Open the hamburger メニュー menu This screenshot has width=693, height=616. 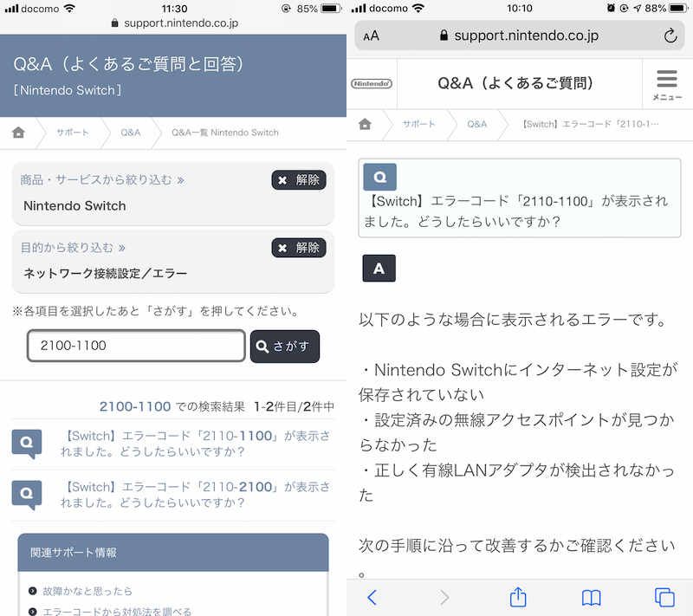pyautogui.click(x=667, y=84)
